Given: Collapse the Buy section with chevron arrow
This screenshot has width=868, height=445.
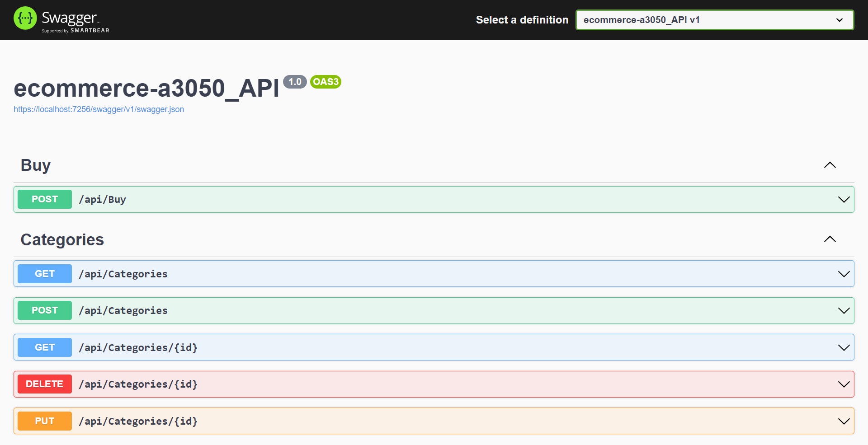Looking at the screenshot, I should [830, 165].
